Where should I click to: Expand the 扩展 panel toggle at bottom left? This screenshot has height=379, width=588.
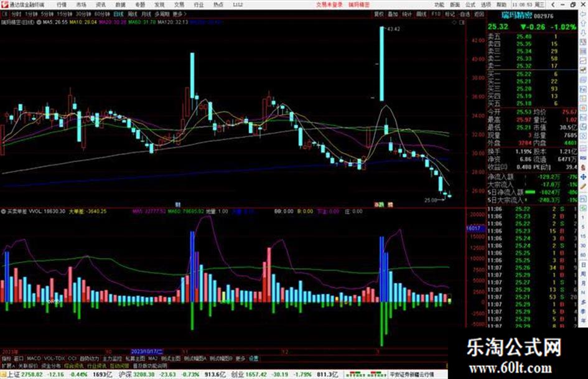(x=8, y=365)
